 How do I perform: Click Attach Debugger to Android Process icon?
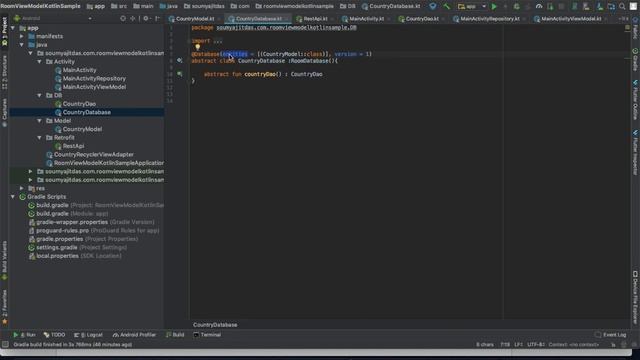click(550, 6)
